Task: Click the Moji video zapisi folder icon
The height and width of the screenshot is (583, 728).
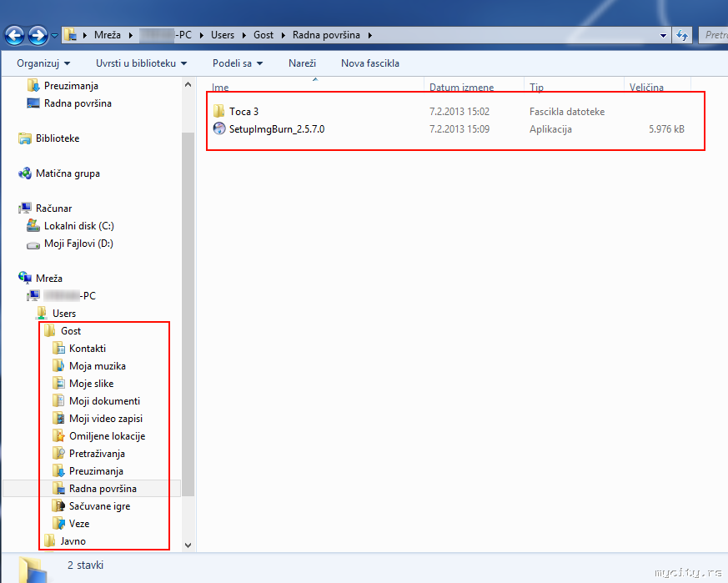Action: pyautogui.click(x=58, y=418)
